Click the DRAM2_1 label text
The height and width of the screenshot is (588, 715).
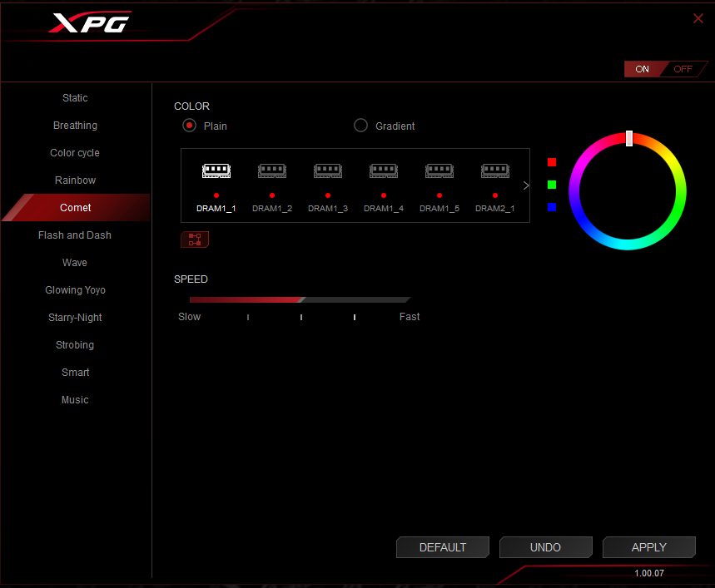tap(494, 208)
